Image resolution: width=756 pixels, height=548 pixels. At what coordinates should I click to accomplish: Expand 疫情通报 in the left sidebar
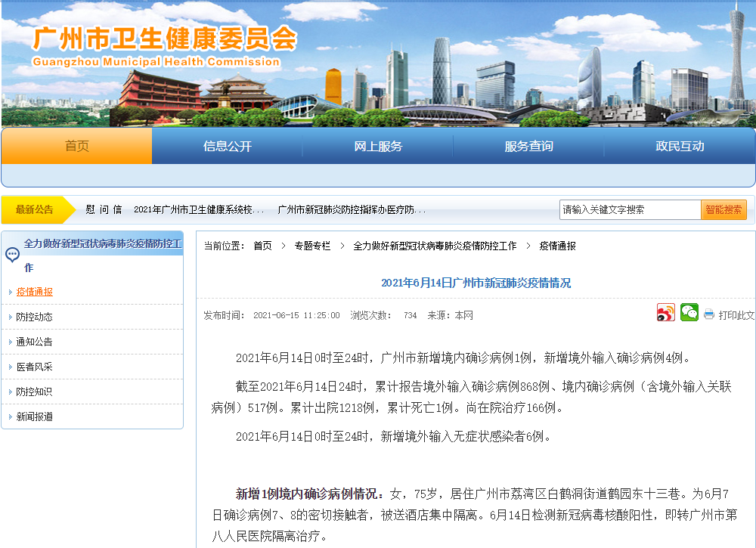pos(35,292)
